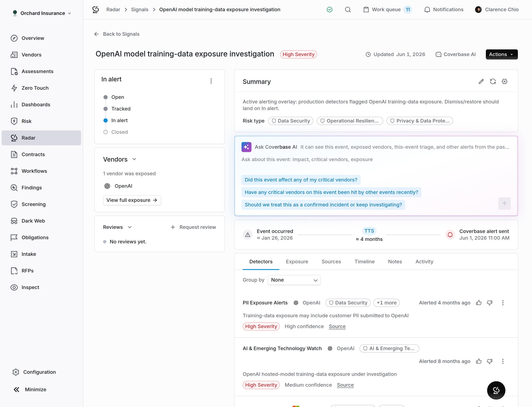Open Summary settings gear icon
Viewport: 532px width, 407px height.
(x=505, y=82)
